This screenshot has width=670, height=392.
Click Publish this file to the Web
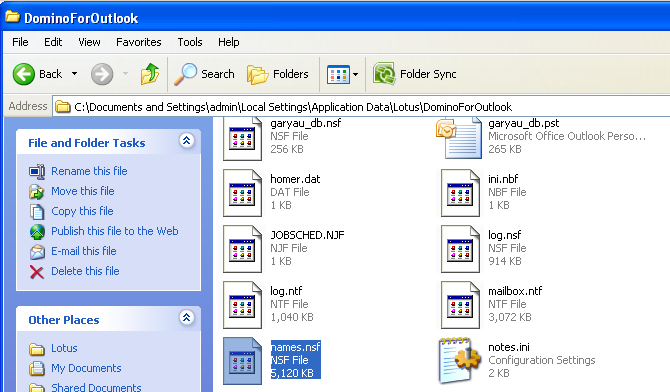click(x=115, y=231)
